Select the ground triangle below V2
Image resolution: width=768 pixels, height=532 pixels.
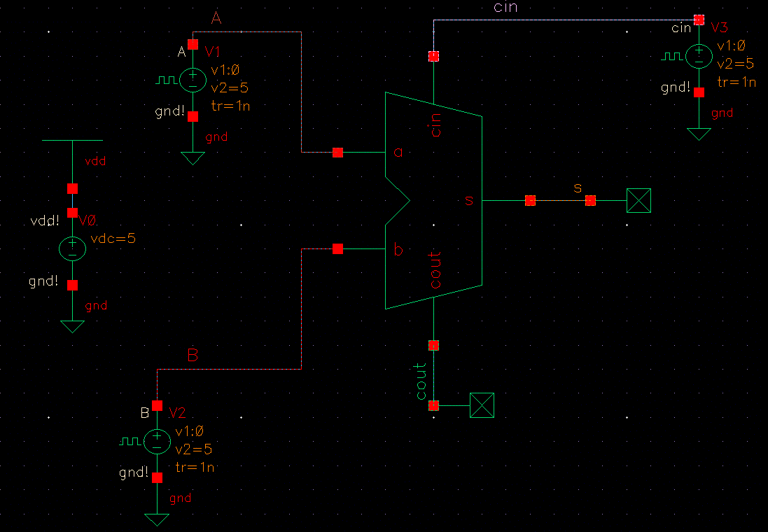(158, 520)
